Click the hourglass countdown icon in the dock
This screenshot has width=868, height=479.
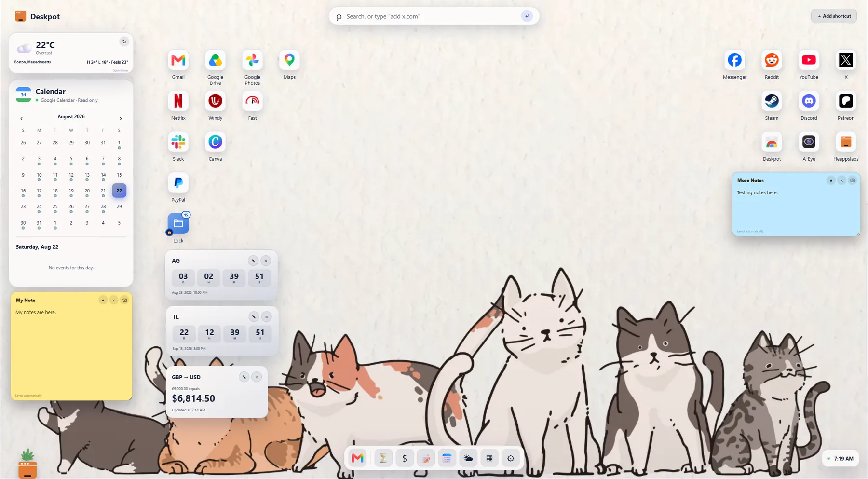(383, 458)
